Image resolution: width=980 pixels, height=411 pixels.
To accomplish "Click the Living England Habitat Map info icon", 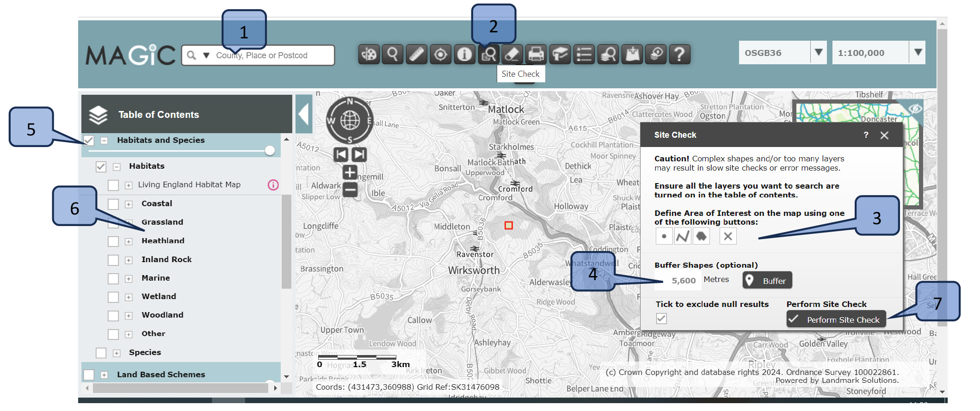I will [273, 185].
